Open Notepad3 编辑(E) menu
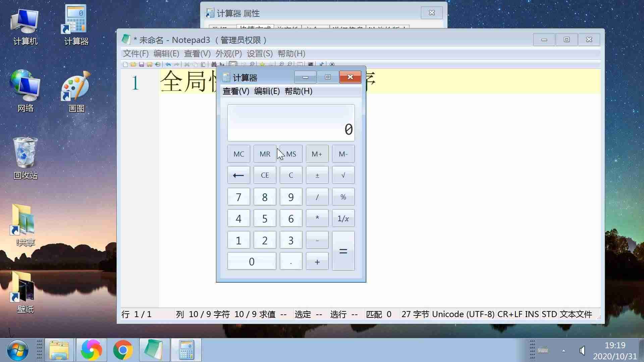Screen dimensions: 644x362 click(x=166, y=54)
